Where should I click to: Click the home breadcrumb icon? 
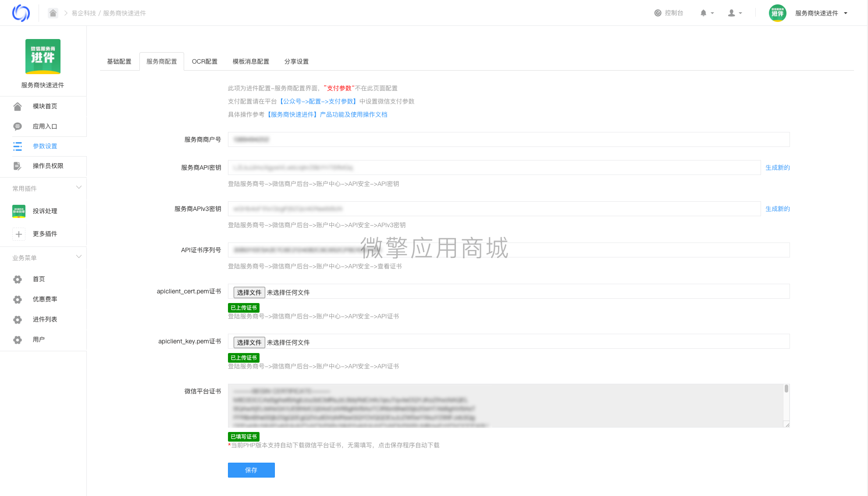point(53,13)
